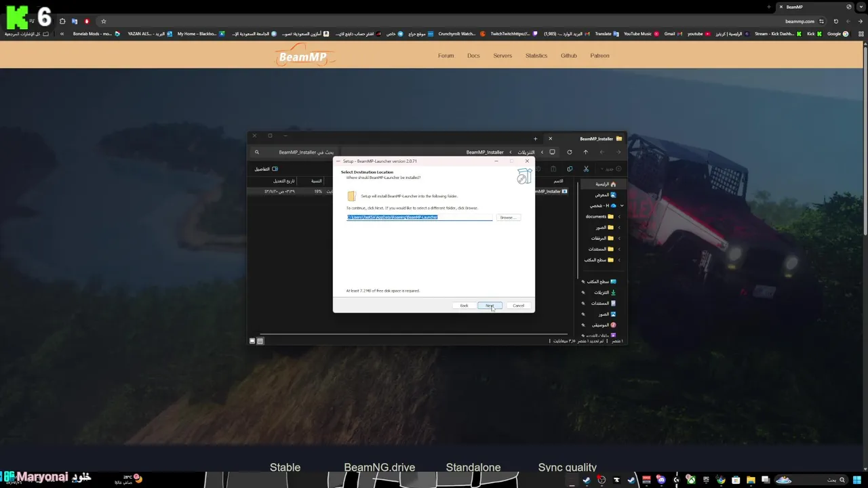This screenshot has width=868, height=488.
Task: Open Docs link on BeamMP site
Action: pos(473,56)
